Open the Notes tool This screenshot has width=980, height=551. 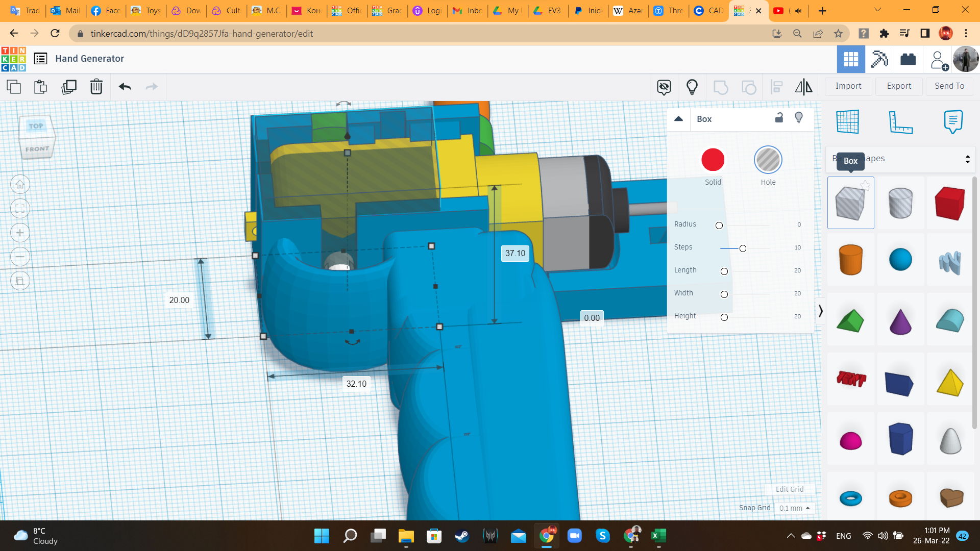point(953,122)
